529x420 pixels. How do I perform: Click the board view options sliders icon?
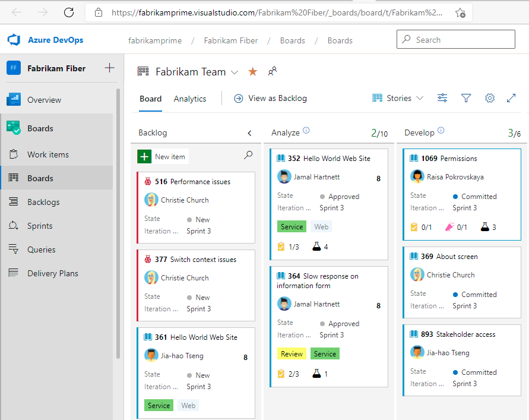(442, 98)
